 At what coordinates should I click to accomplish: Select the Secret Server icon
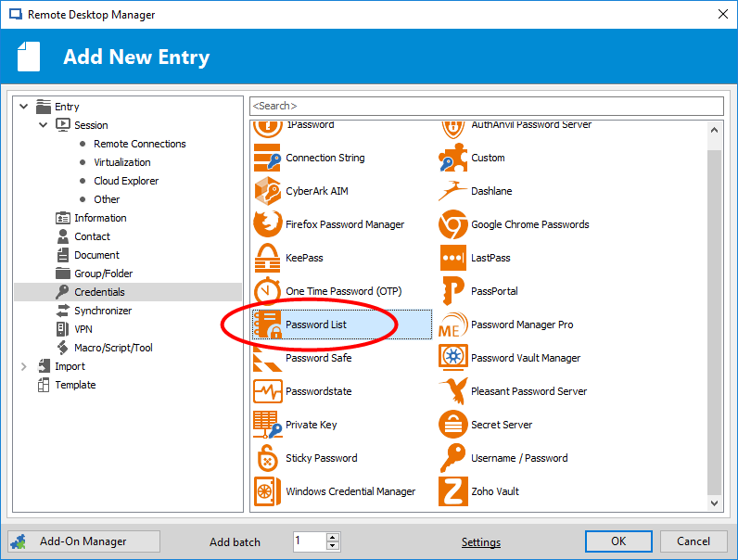452,425
